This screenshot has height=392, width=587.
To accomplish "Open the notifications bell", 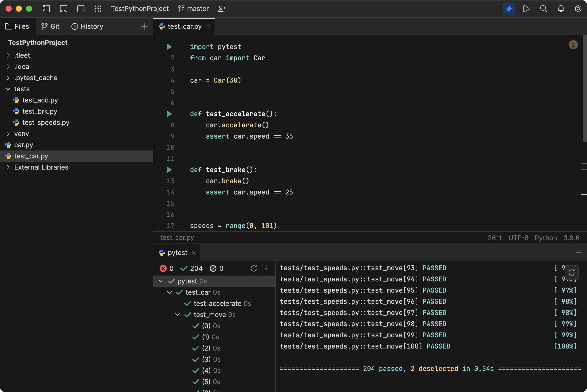I will click(x=561, y=8).
